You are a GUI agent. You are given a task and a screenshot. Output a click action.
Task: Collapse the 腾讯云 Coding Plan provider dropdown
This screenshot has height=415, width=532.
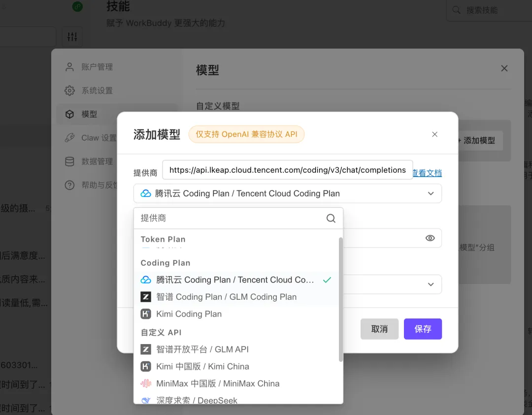click(431, 193)
